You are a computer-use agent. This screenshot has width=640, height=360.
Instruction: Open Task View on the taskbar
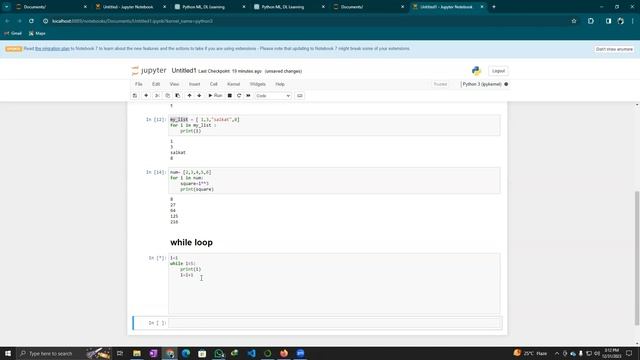pyautogui.click(x=120, y=353)
